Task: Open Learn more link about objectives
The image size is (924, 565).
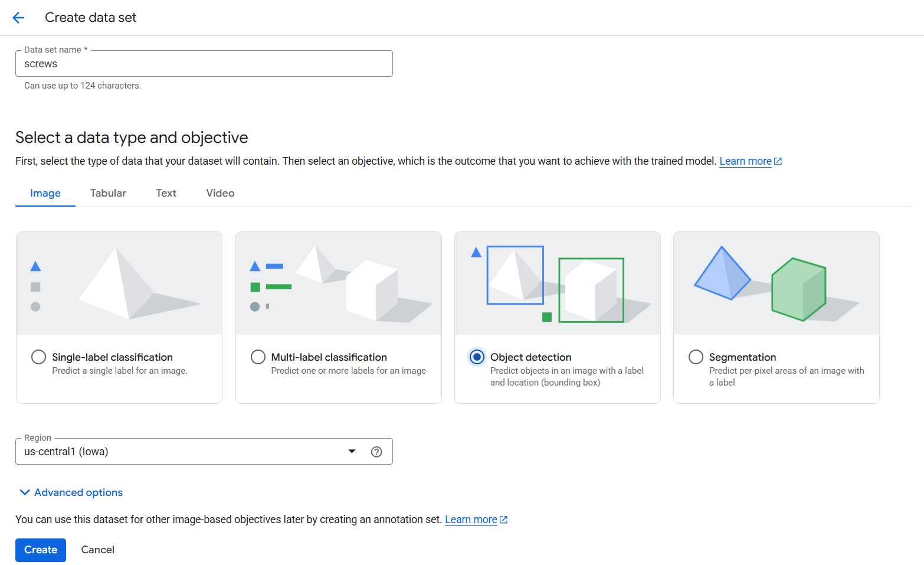Action: pyautogui.click(x=745, y=161)
